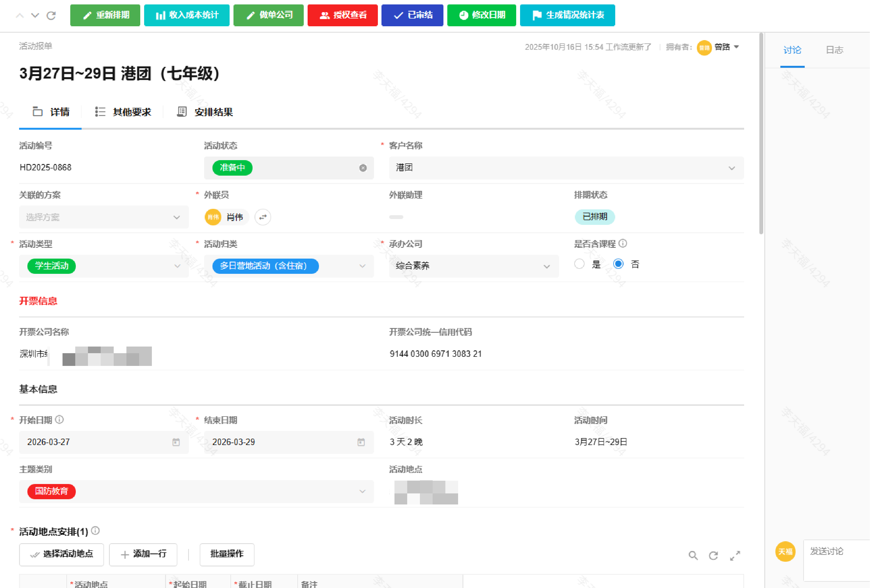Viewport: 870px width, 588px height.
Task: Open the 客户名称 dropdown
Action: point(731,168)
